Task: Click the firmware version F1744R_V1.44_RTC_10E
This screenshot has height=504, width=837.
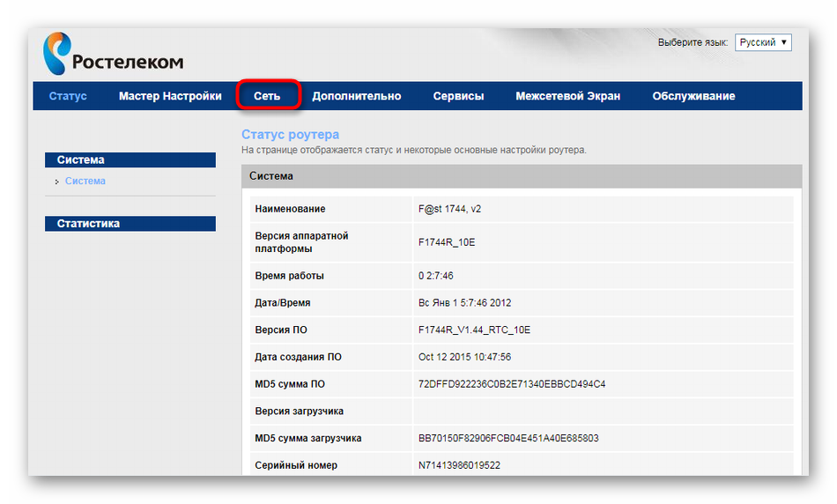Action: [x=474, y=330]
